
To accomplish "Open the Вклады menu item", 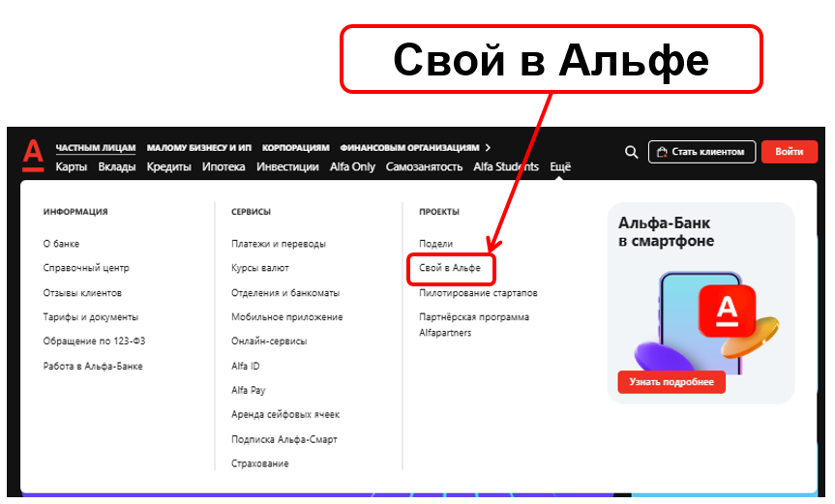I will (x=117, y=167).
